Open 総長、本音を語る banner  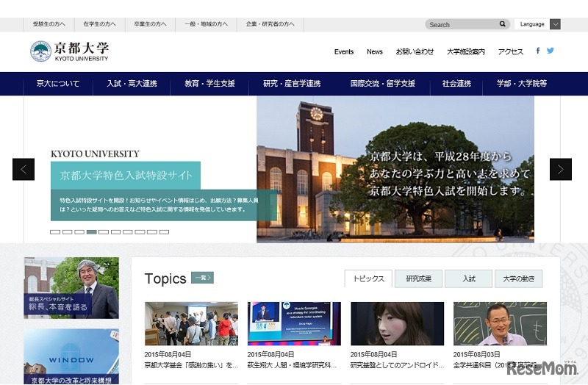coord(71,288)
